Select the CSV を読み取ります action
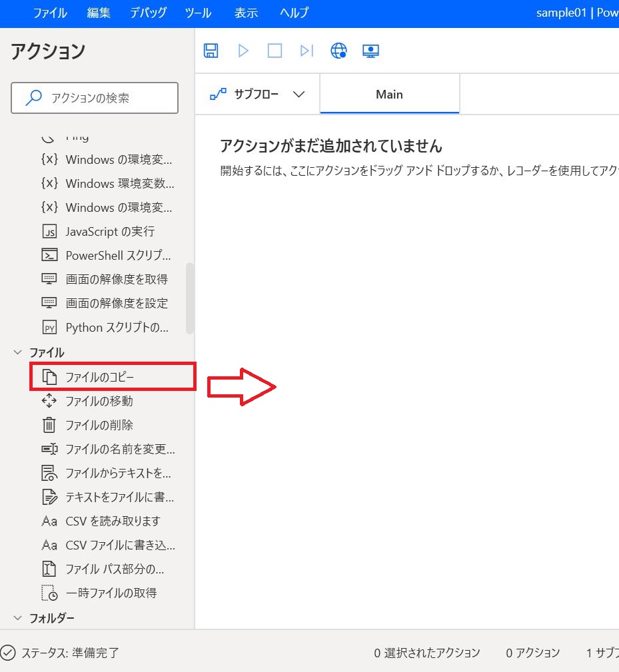619x672 pixels. 113,521
